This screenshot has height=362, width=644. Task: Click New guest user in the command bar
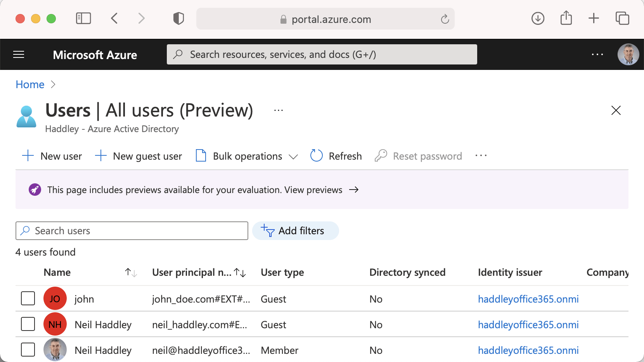(138, 156)
